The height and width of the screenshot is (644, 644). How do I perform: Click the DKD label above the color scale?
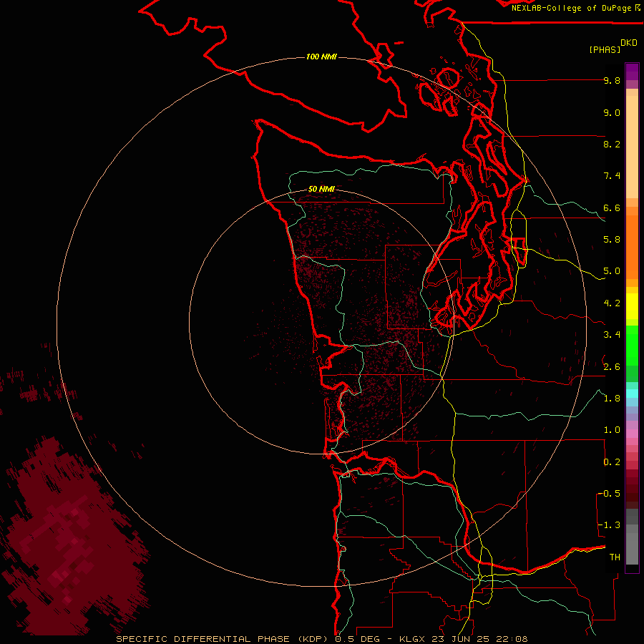coord(629,43)
